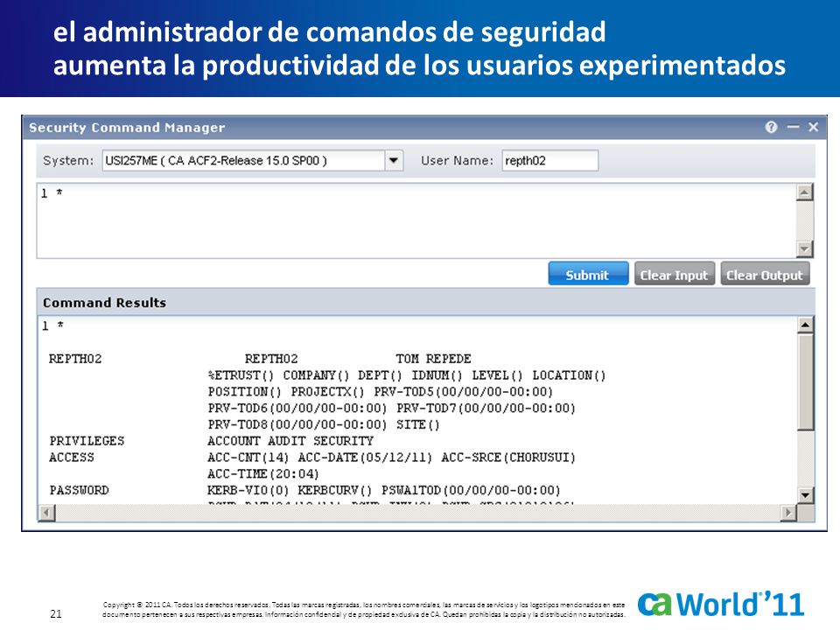Viewport: 840px width, 630px height.
Task: Click down arrow of Command Results scrollbar
Action: 806,494
